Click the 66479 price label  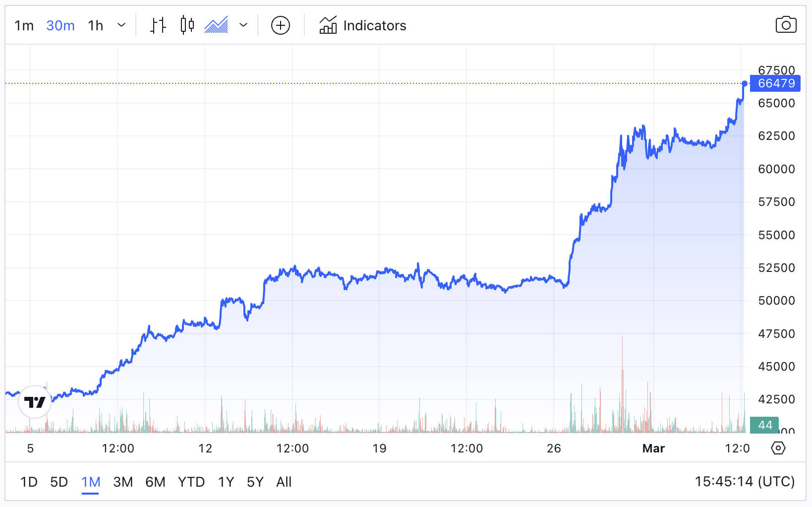[775, 83]
